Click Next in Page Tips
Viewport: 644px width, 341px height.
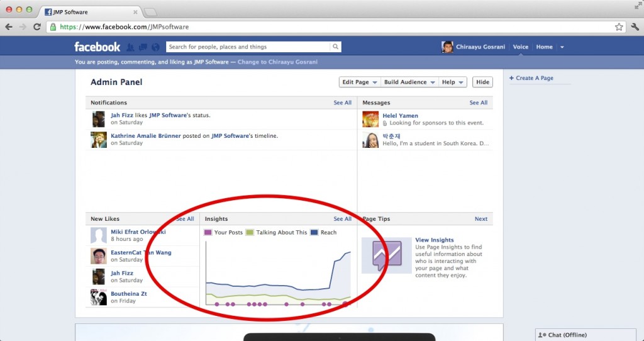pyautogui.click(x=481, y=219)
